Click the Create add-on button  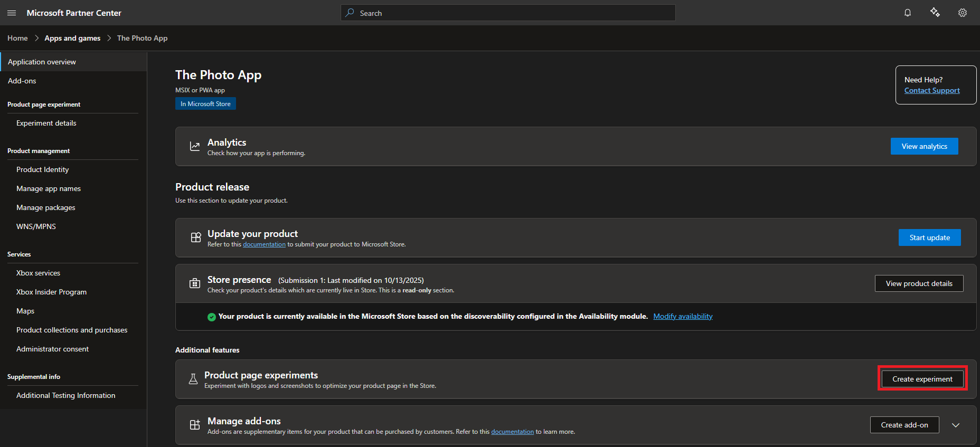pos(904,425)
